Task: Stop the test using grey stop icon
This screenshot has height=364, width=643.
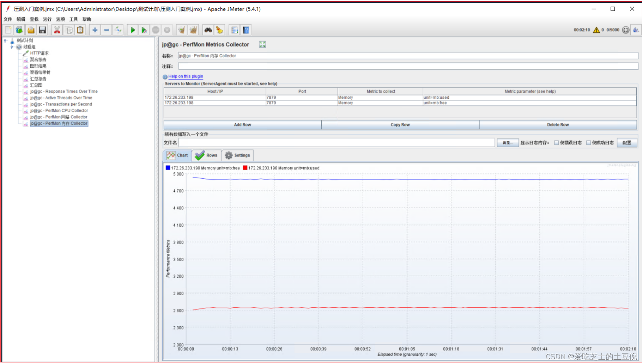Action: click(156, 30)
